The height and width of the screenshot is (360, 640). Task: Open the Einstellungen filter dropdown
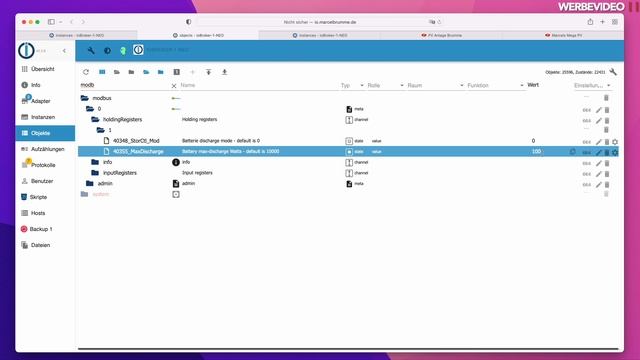[x=592, y=85]
